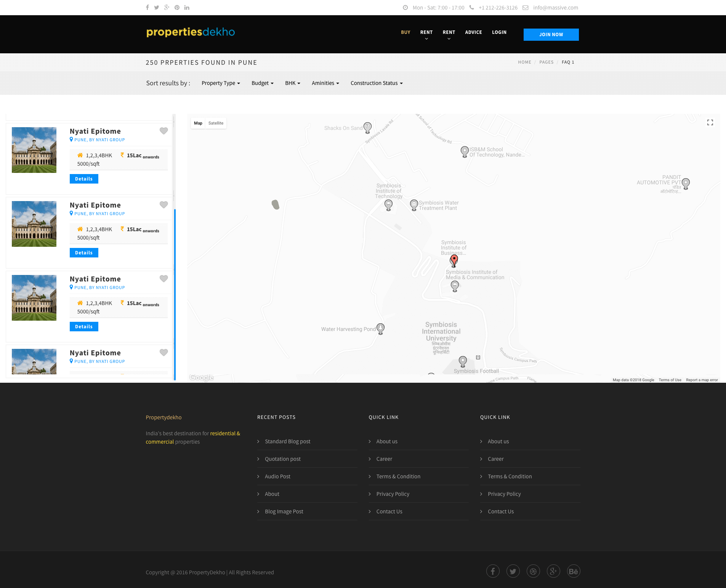Open the Pinterest icon in top bar

point(177,8)
